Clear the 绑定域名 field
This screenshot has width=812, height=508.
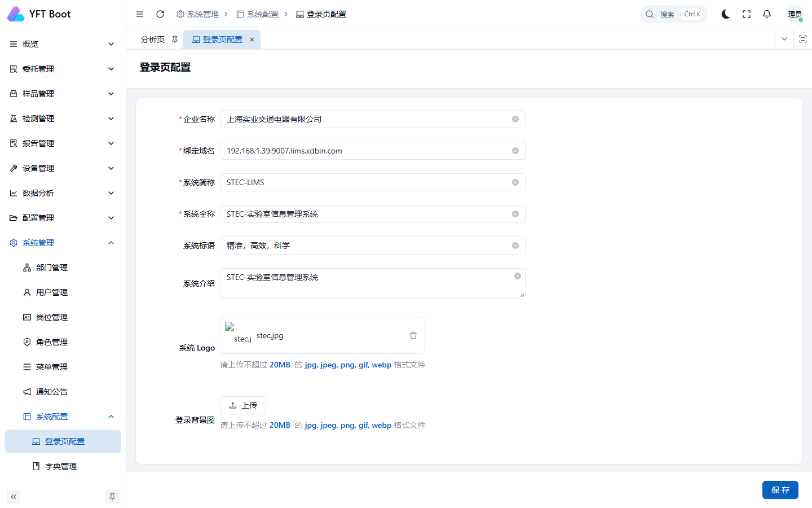click(515, 151)
